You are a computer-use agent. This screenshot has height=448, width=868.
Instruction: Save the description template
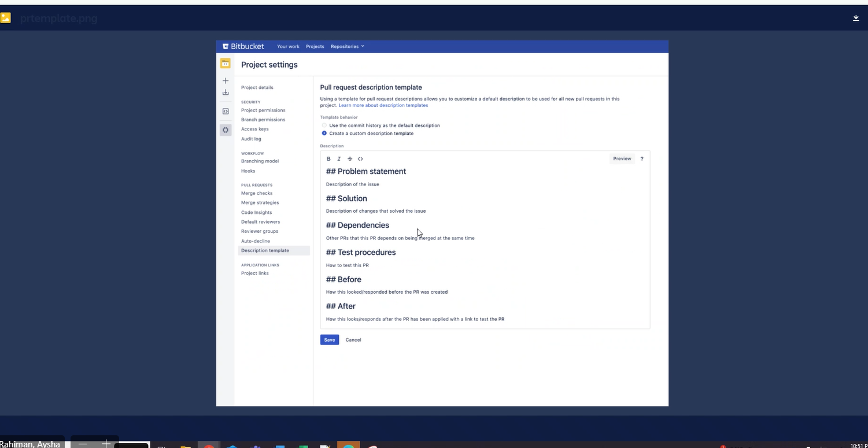click(x=330, y=340)
